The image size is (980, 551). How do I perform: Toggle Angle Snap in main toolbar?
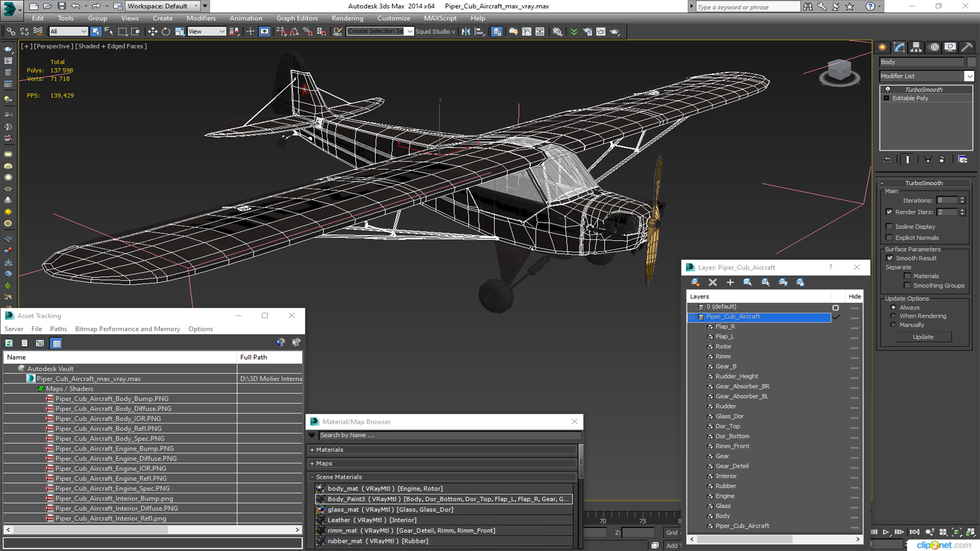click(x=295, y=32)
